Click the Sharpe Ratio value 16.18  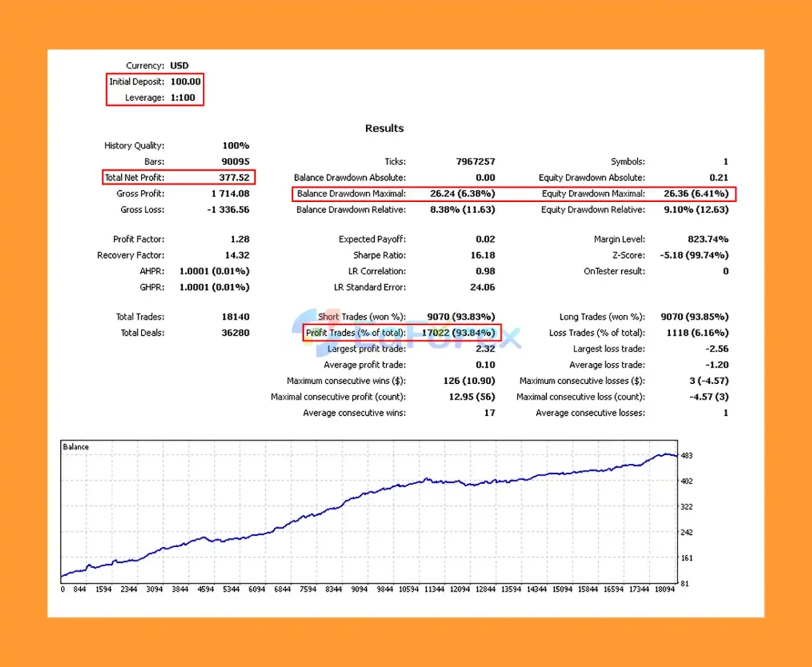[483, 255]
